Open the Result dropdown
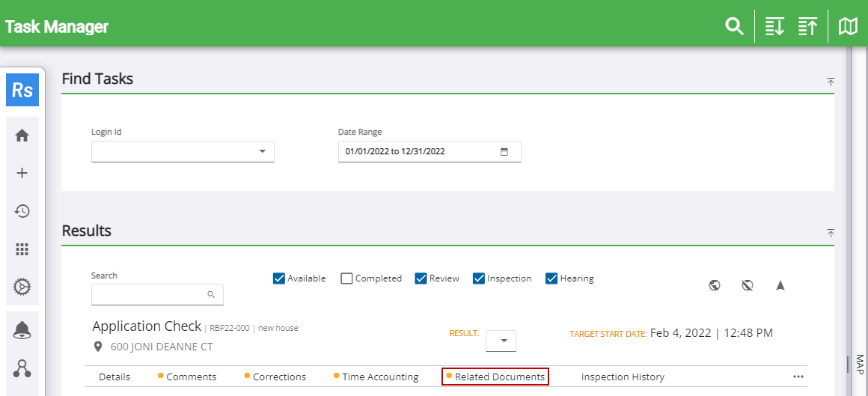Viewport: 868px width, 396px height. click(501, 341)
